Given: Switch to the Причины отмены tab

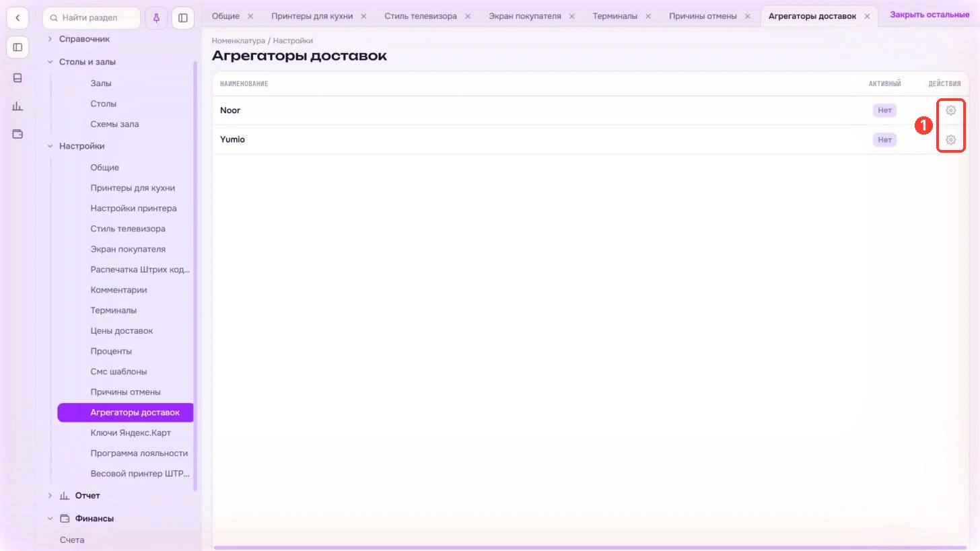Looking at the screenshot, I should point(703,16).
